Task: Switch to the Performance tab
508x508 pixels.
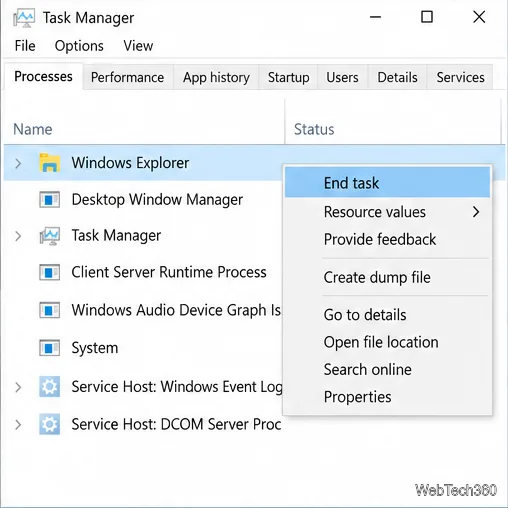Action: [x=128, y=77]
